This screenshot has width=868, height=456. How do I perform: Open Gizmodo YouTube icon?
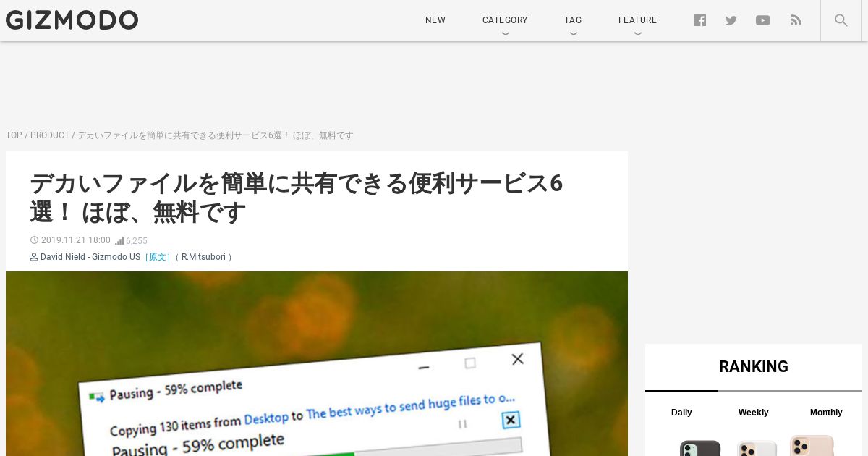tap(762, 20)
